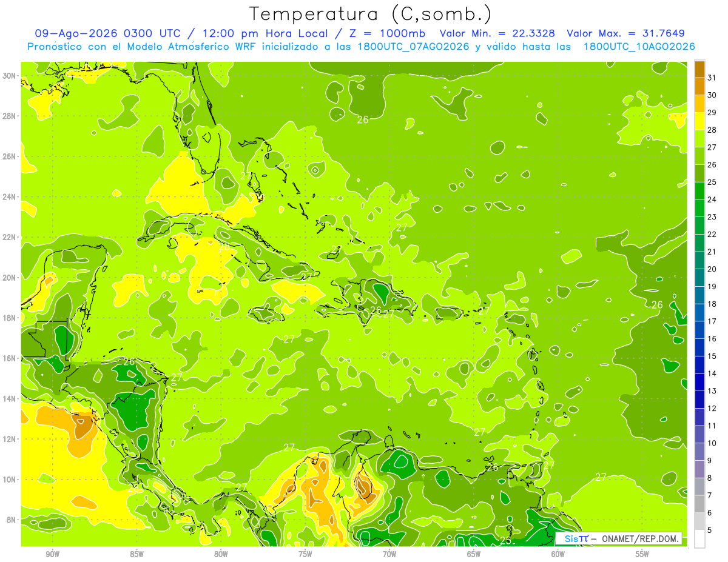Click the legend scale value "25"
This screenshot has height=562, width=728.
pyautogui.click(x=712, y=182)
